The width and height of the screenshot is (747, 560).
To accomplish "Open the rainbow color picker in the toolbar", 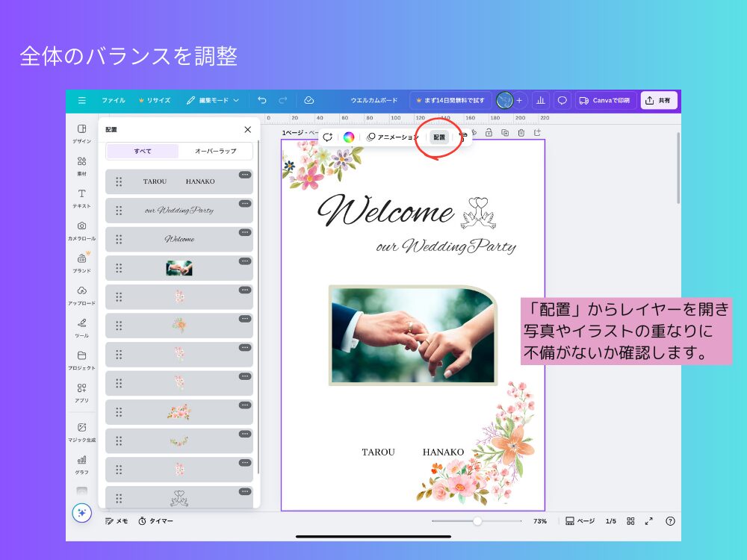I will coord(350,137).
